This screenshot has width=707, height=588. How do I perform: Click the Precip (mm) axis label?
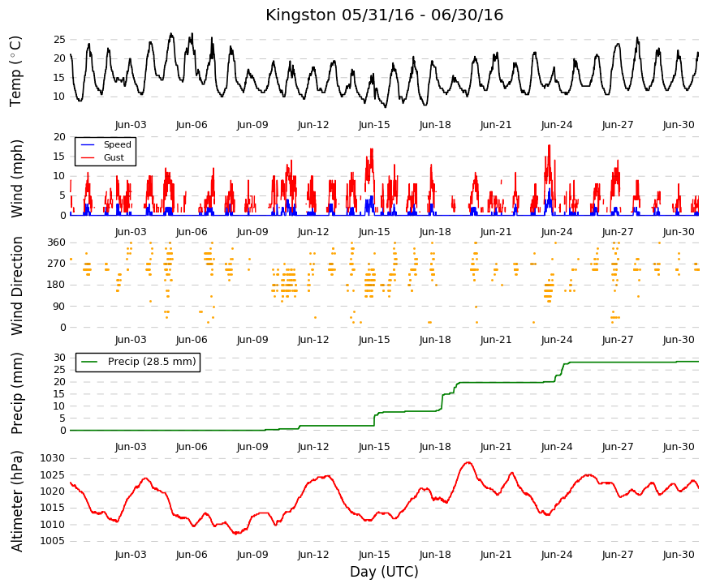16,393
